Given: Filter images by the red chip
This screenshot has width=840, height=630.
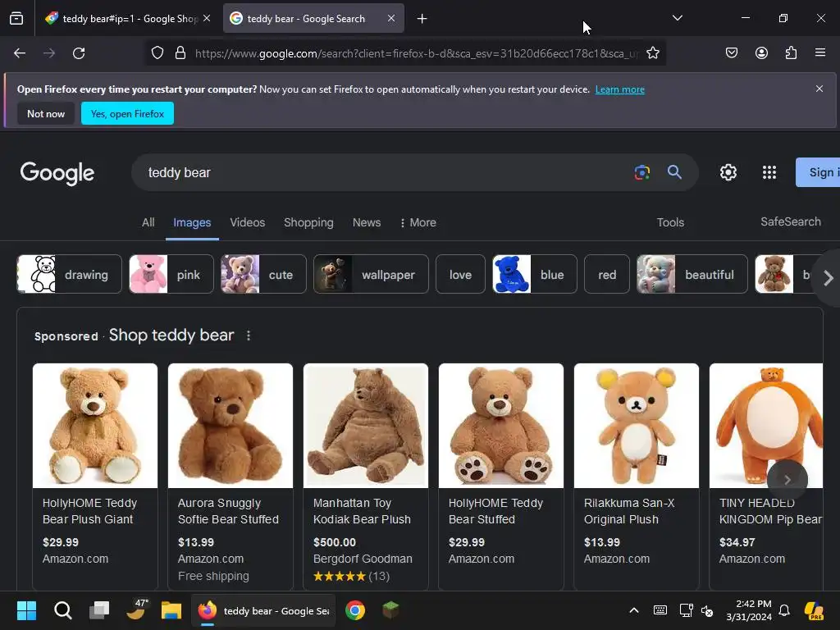Looking at the screenshot, I should click(x=607, y=274).
